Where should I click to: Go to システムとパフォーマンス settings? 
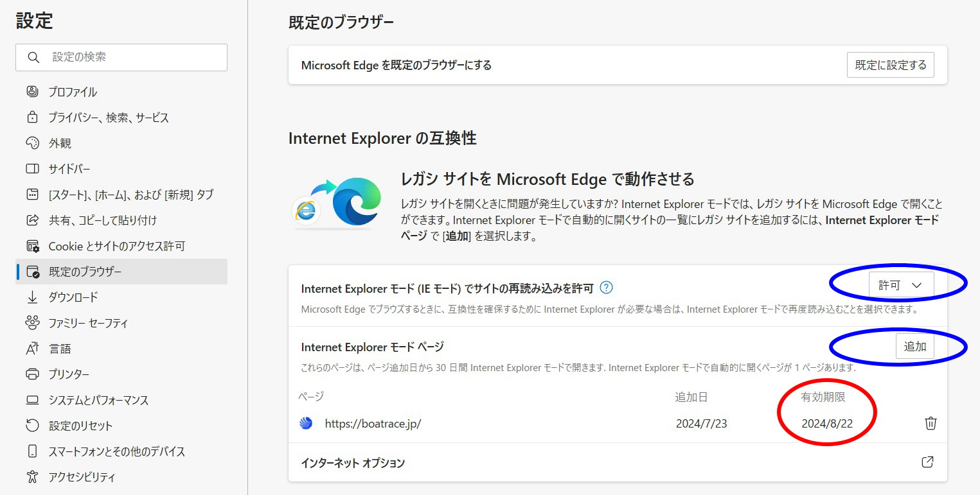pos(98,400)
